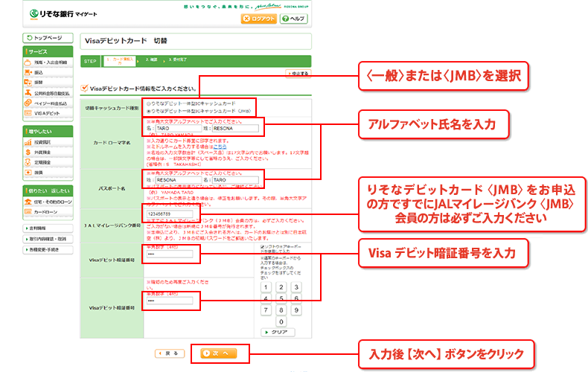Screen dimensions: 588x372
Task: Focus the card romaji 名 field with TARO
Action: [179, 128]
